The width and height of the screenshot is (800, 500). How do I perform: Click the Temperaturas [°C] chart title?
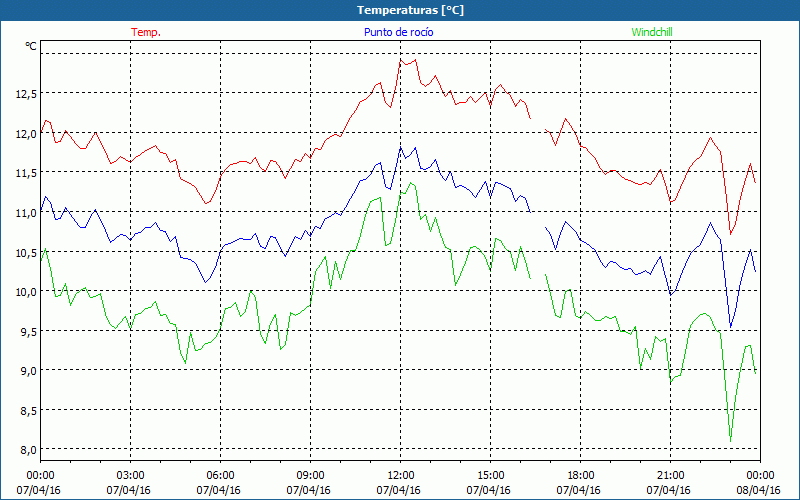pyautogui.click(x=410, y=10)
